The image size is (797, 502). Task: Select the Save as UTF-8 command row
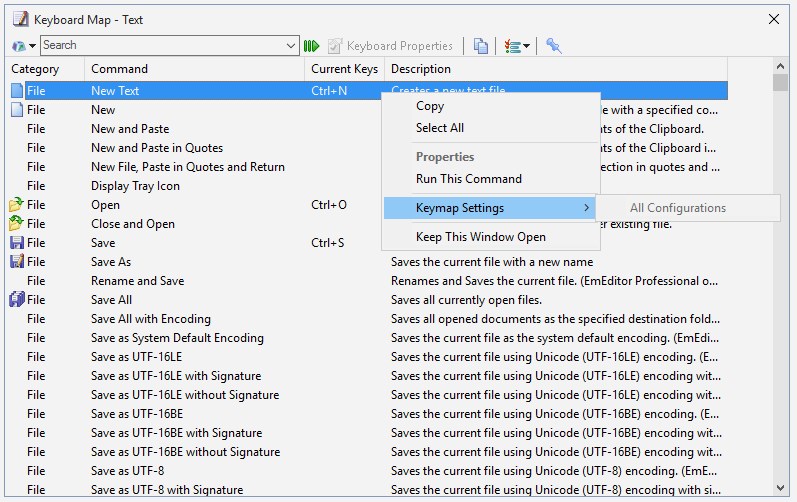click(x=127, y=471)
